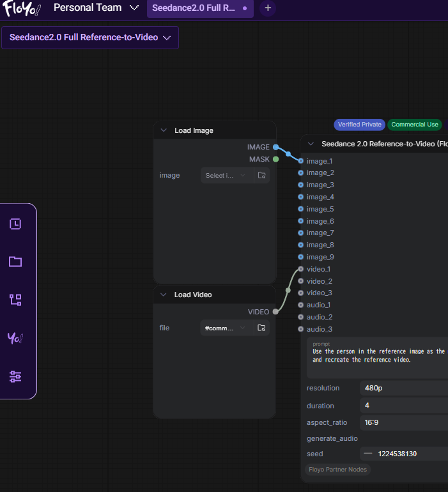
Task: Expand the Seedance2.0 Full Reference-to-Video workflow menu
Action: click(x=90, y=38)
